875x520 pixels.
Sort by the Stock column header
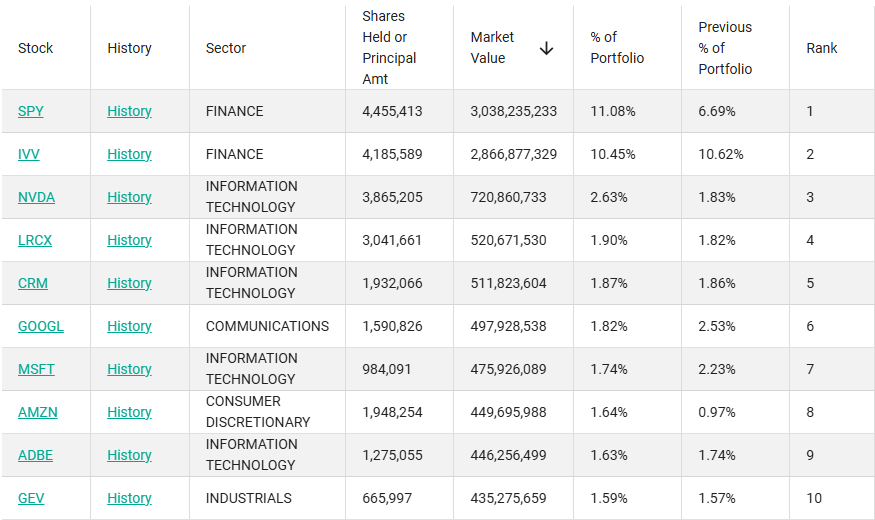point(36,48)
